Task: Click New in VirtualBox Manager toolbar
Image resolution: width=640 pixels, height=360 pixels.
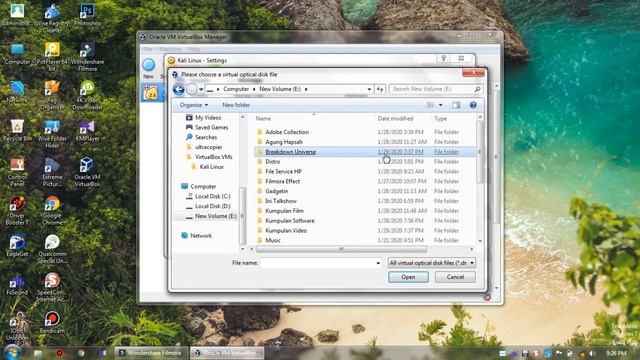Action: pyautogui.click(x=149, y=68)
